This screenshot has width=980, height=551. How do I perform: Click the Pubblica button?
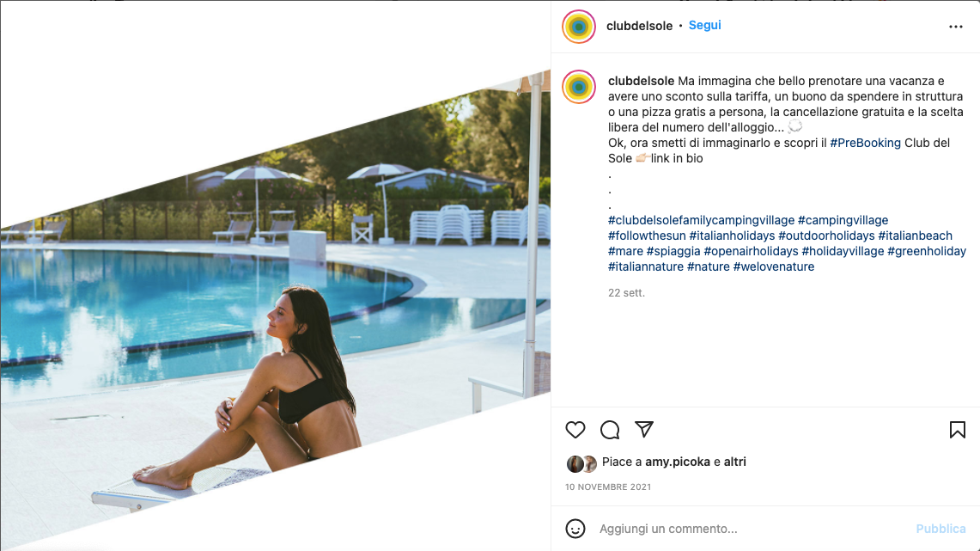[940, 529]
